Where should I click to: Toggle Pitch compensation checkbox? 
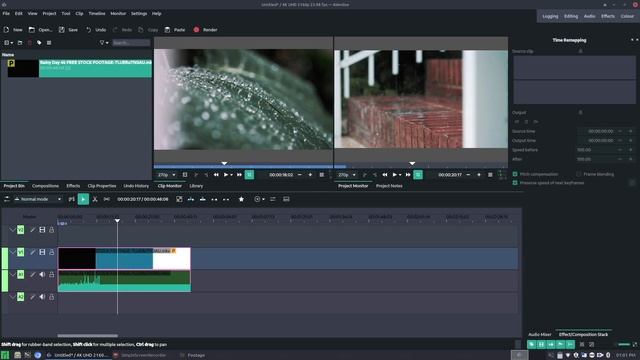[515, 174]
